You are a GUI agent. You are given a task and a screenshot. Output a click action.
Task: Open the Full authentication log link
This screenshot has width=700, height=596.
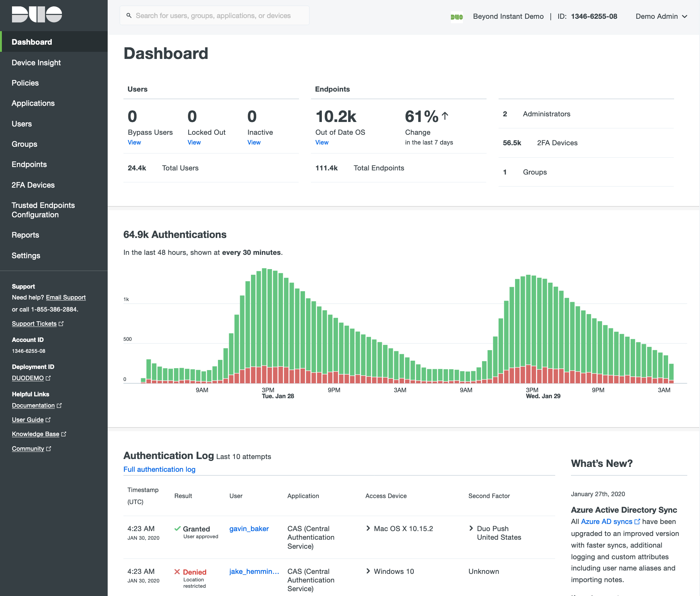159,469
